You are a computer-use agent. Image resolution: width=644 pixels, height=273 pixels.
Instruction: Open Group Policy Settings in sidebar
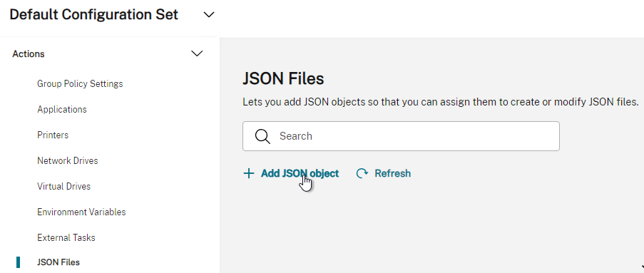coord(80,83)
